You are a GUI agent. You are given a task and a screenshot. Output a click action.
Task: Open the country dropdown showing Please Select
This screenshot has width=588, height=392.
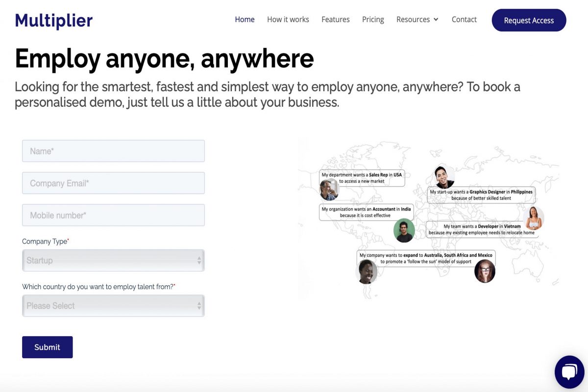point(113,306)
